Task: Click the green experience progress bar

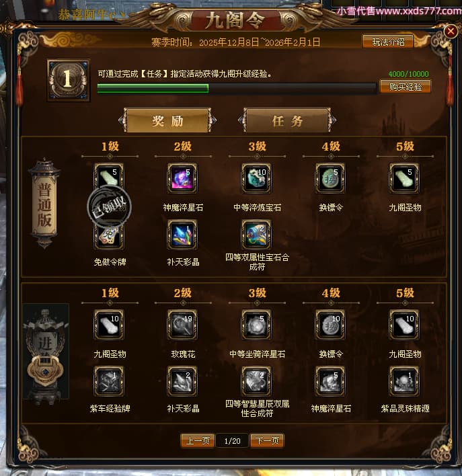Action: click(x=237, y=88)
